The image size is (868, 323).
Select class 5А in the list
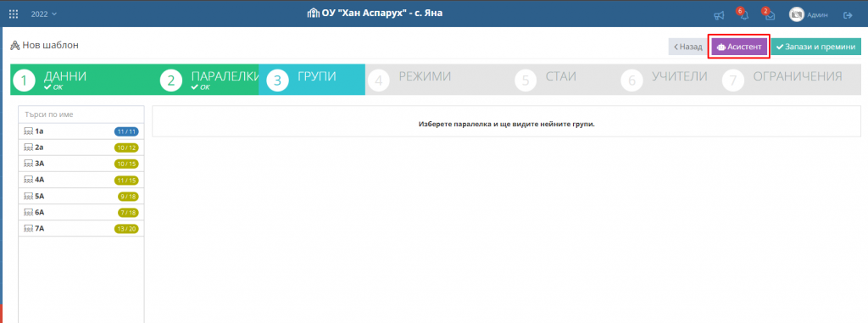pos(81,196)
